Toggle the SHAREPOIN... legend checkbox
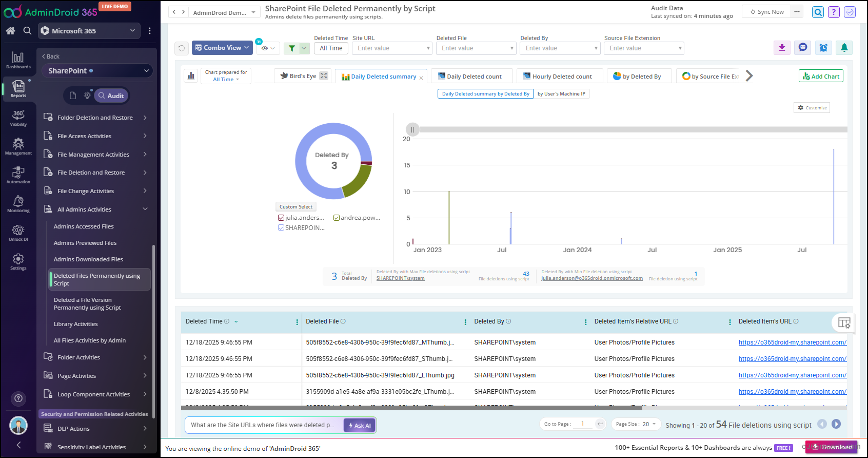The height and width of the screenshot is (458, 868). tap(281, 228)
